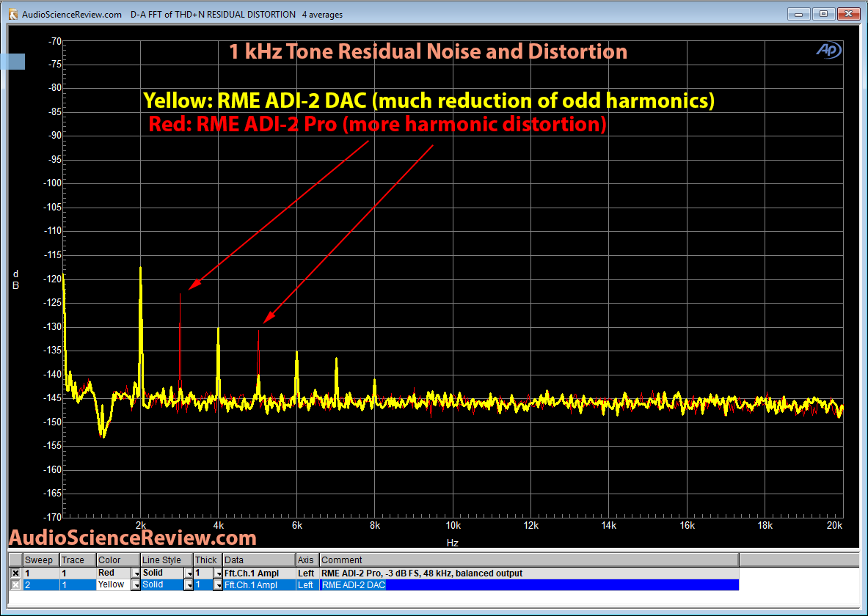The width and height of the screenshot is (868, 616).
Task: Click the Thick column header
Action: click(208, 560)
